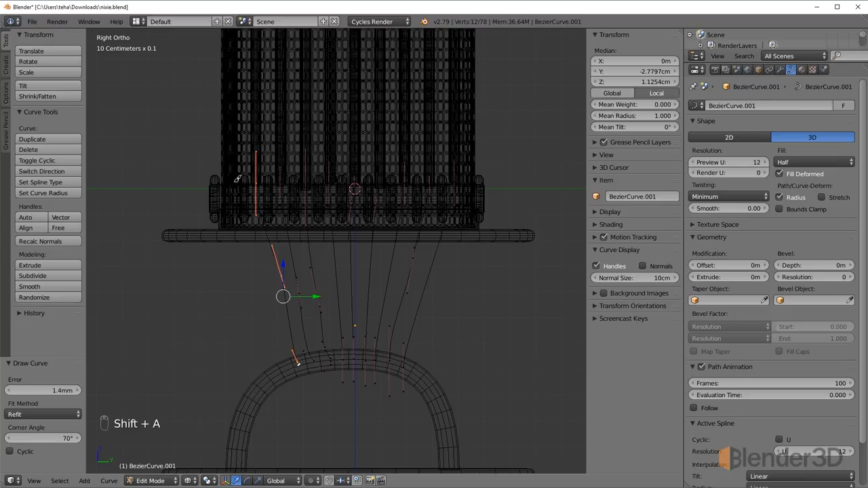
Task: Click the outliner search magnifier field
Action: click(x=848, y=56)
